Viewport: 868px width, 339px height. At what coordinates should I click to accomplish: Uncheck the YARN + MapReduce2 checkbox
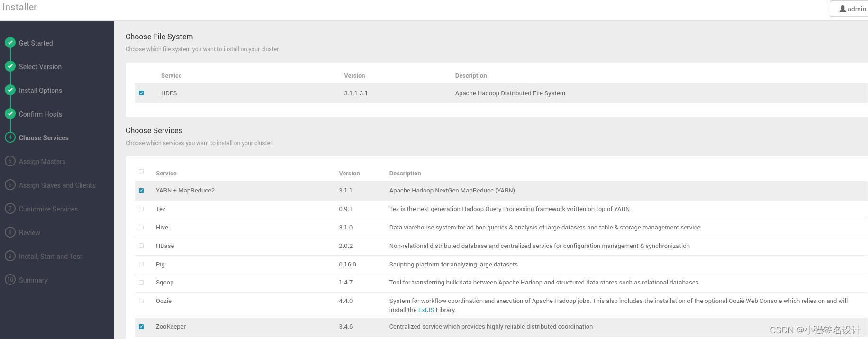coord(141,191)
